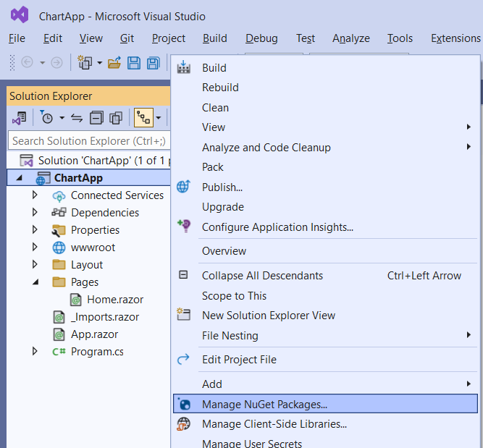Image resolution: width=483 pixels, height=448 pixels.
Task: Click the Open File folder icon
Action: pyautogui.click(x=114, y=62)
